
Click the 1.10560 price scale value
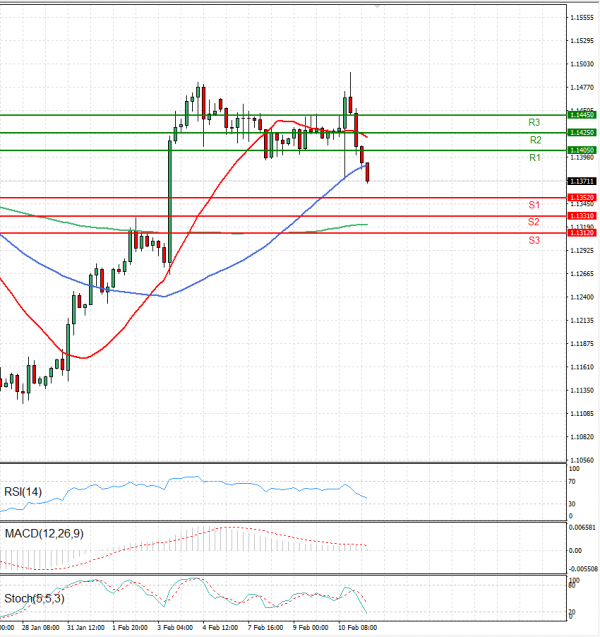point(582,460)
